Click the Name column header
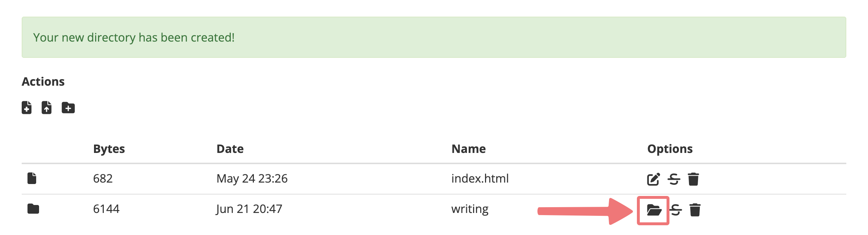868x235 pixels. 469,149
